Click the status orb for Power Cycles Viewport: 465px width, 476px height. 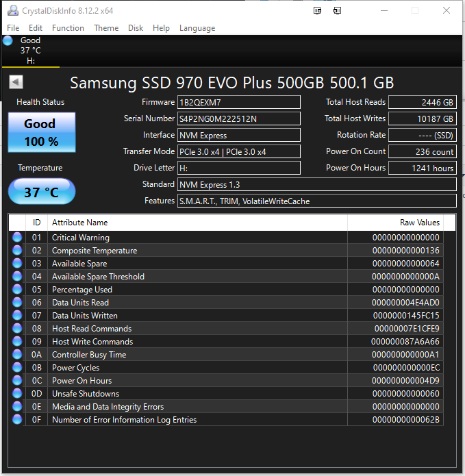pyautogui.click(x=17, y=368)
